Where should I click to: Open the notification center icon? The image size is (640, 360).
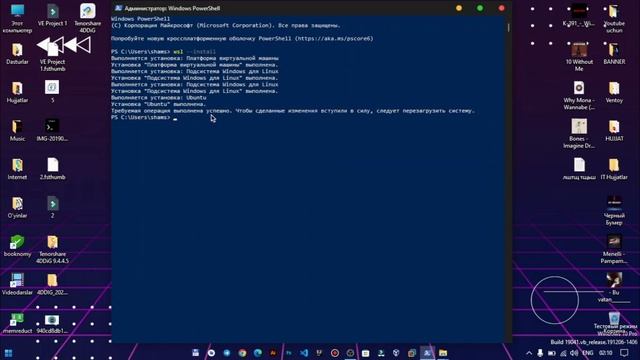click(624, 353)
